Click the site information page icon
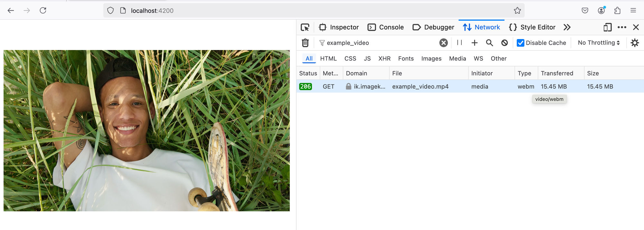Viewport: 644px width, 230px height. click(123, 11)
